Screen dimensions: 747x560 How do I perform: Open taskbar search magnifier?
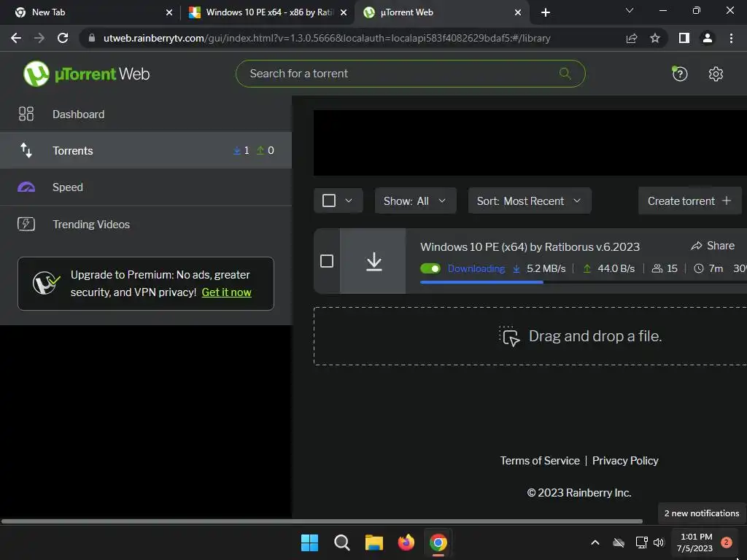click(x=341, y=542)
